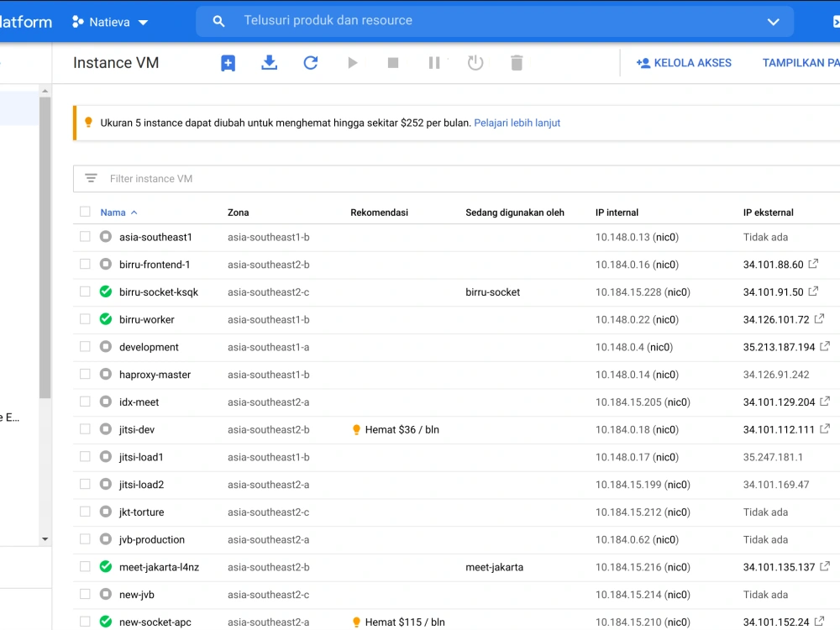Open external link for 34.101.135.137
Image resolution: width=840 pixels, height=630 pixels.
coord(825,565)
